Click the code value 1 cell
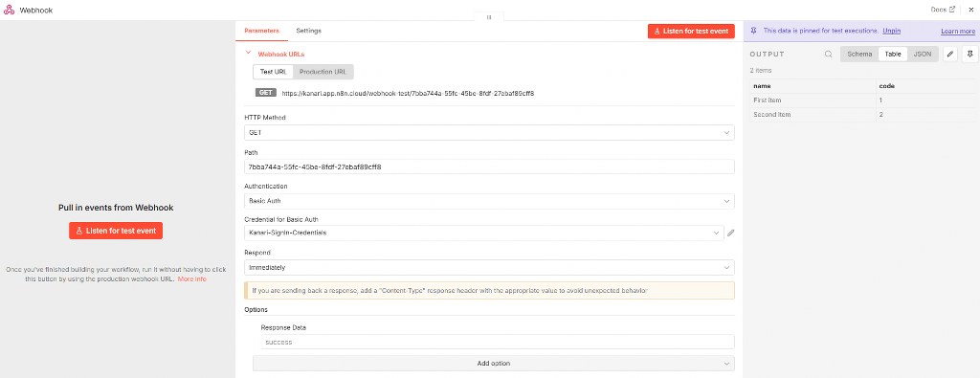Image resolution: width=980 pixels, height=378 pixels. [x=925, y=100]
